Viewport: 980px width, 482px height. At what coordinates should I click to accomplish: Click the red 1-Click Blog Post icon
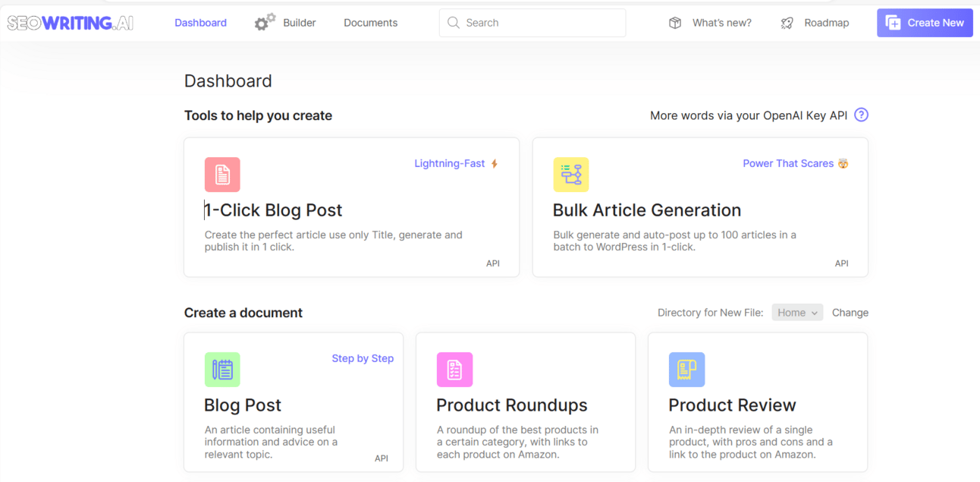click(x=222, y=175)
